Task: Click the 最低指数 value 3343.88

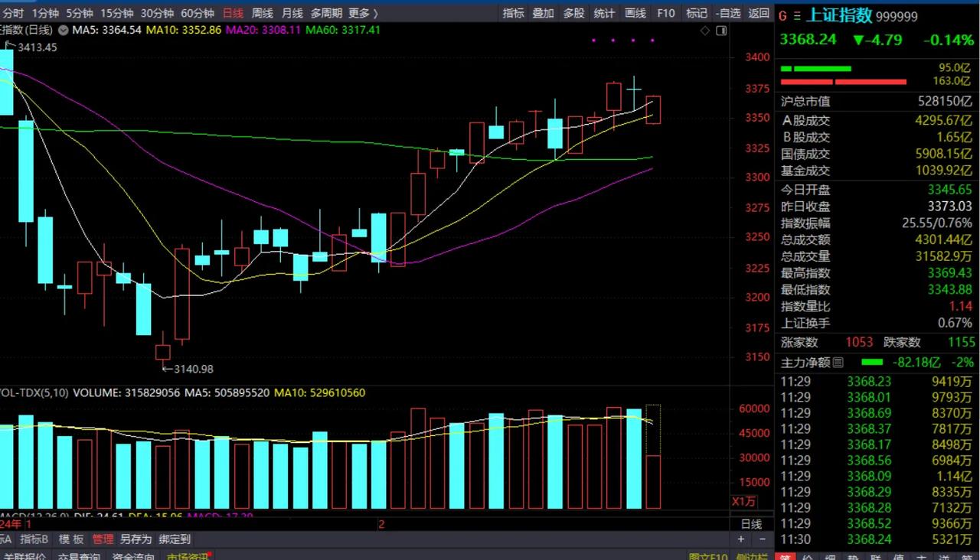Action: (x=949, y=290)
